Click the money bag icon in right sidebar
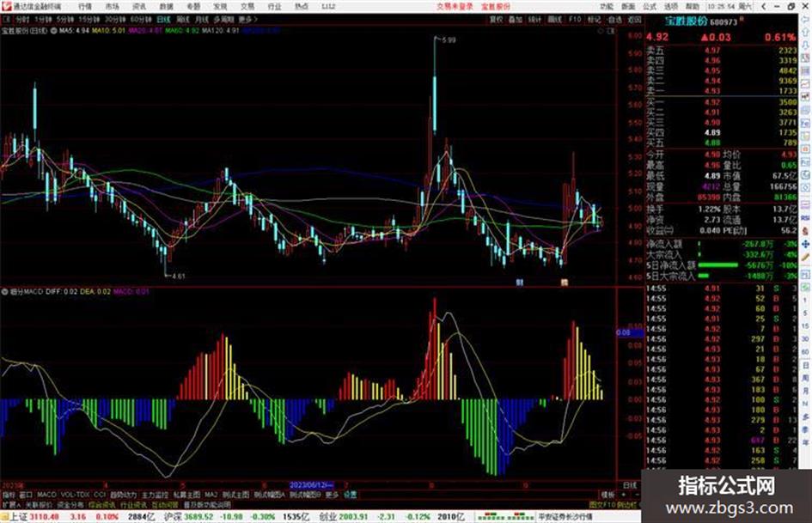812x523 pixels. [x=805, y=231]
